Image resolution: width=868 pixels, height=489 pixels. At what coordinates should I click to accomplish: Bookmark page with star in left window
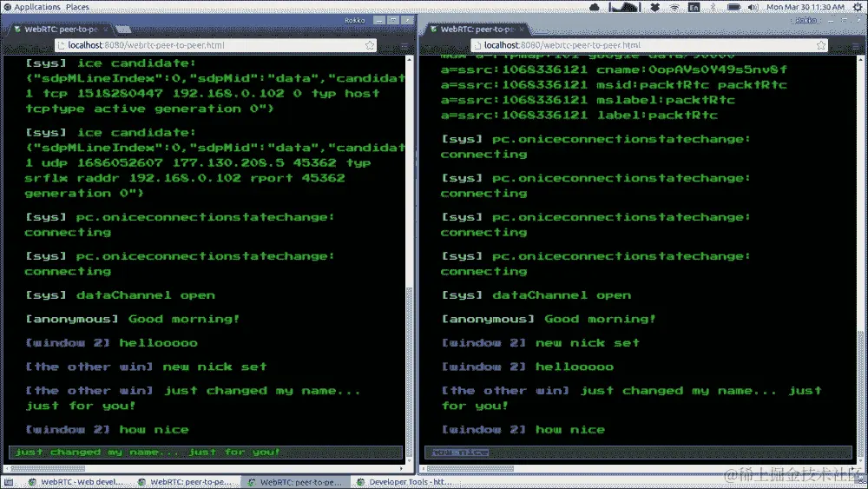(370, 45)
